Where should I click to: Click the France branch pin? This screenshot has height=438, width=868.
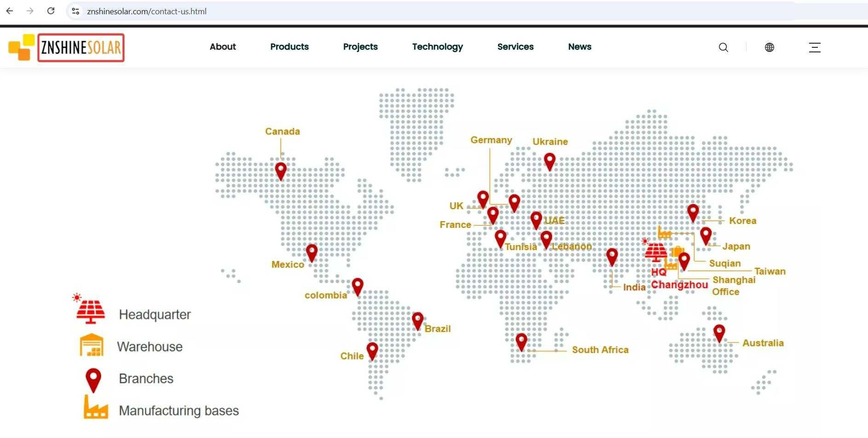[493, 215]
